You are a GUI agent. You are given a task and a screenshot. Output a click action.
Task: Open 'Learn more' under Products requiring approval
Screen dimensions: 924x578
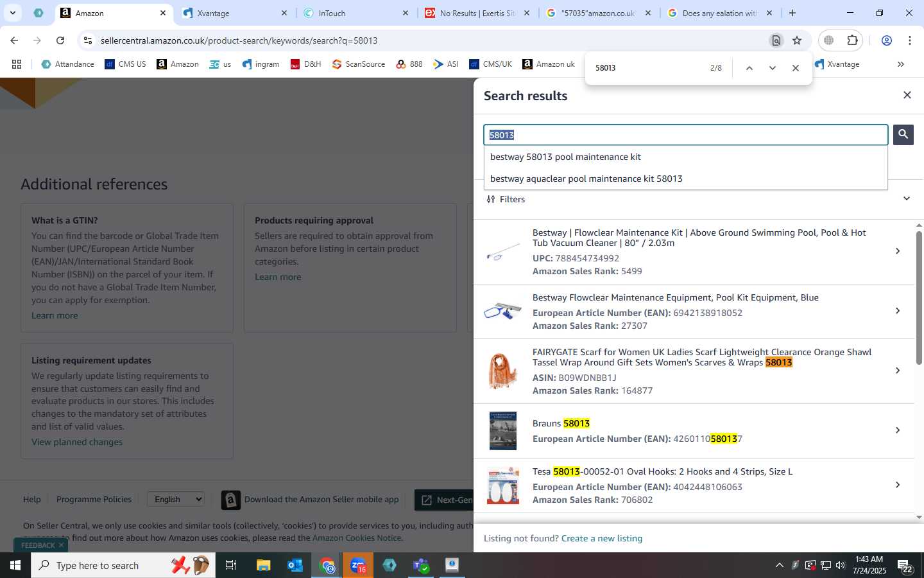point(278,277)
